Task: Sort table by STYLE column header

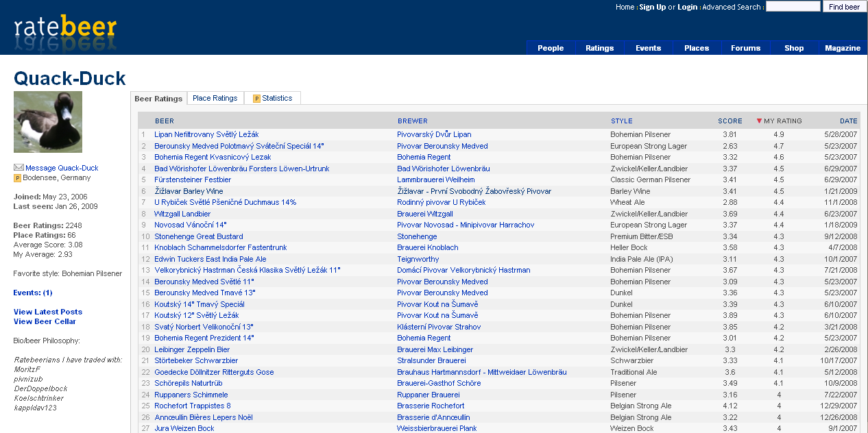Action: (622, 121)
